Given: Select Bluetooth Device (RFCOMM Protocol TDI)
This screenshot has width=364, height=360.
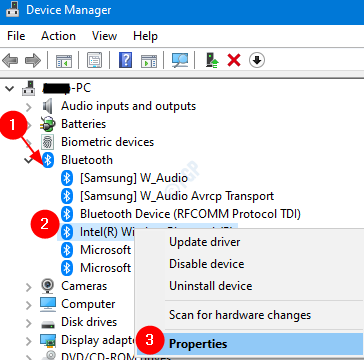Looking at the screenshot, I should coord(190,214).
